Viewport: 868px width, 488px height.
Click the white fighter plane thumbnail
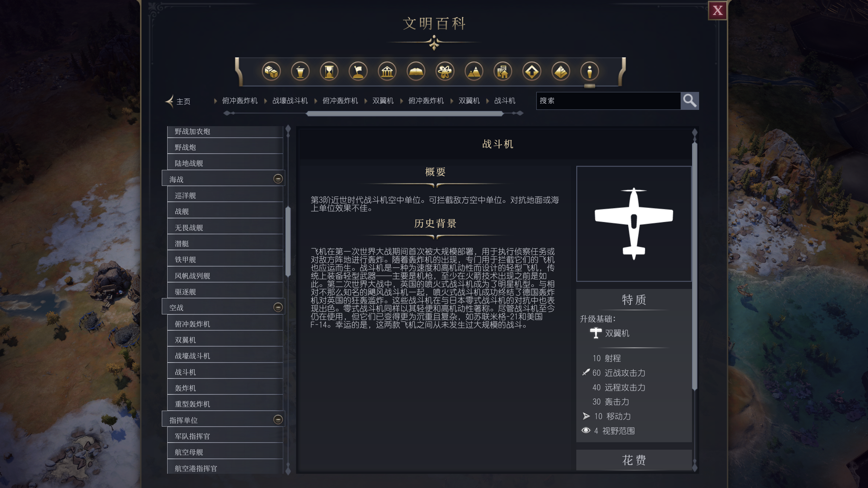[x=634, y=224]
